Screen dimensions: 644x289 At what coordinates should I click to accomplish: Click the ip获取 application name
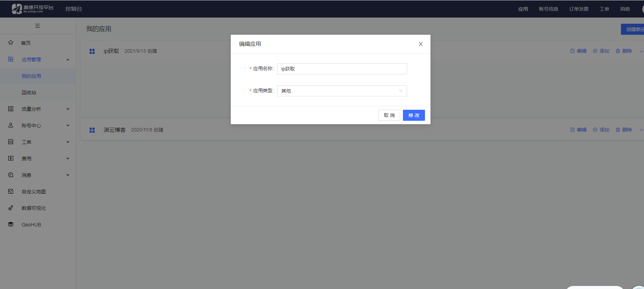click(x=111, y=51)
